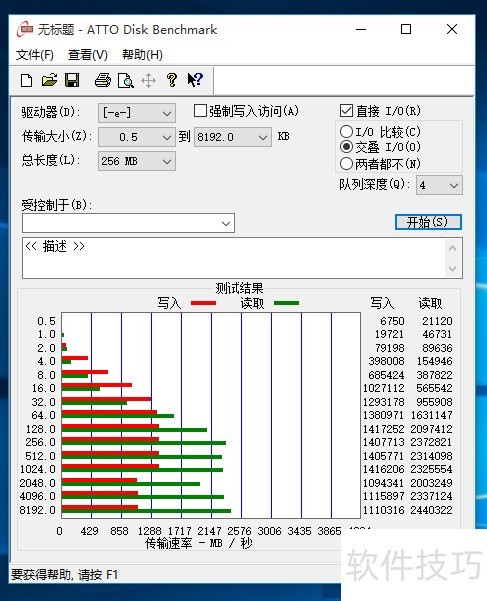Screen dimensions: 487x601
Task: Open the 驱动器 drive dropdown [-e-]
Action: pyautogui.click(x=137, y=113)
